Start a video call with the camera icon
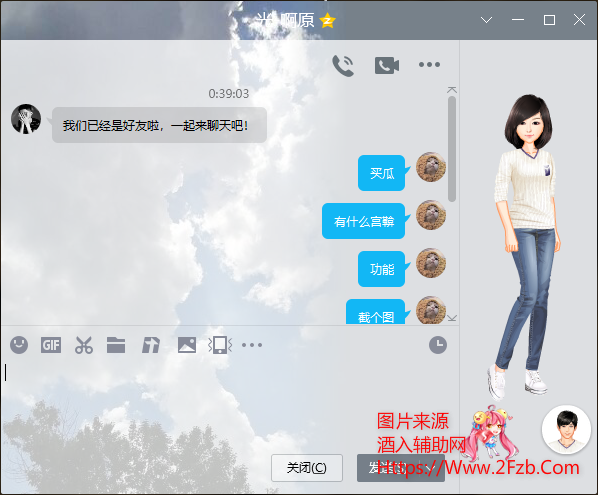The height and width of the screenshot is (495, 598). pos(387,66)
